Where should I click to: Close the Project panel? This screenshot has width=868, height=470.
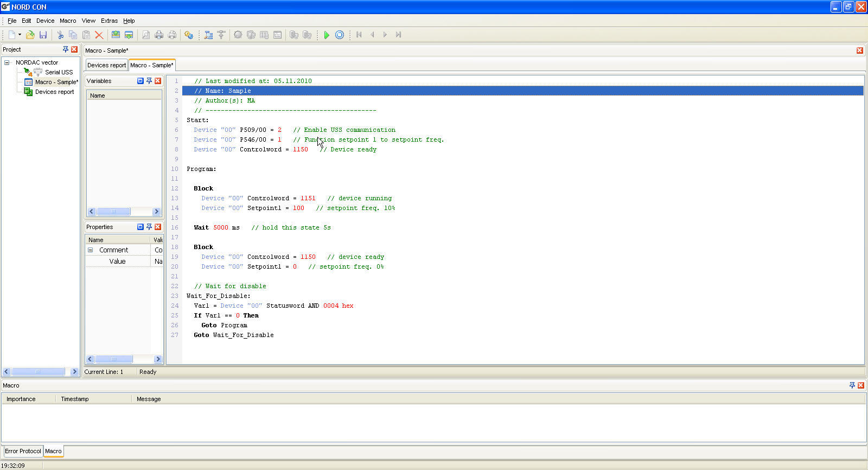tap(74, 49)
